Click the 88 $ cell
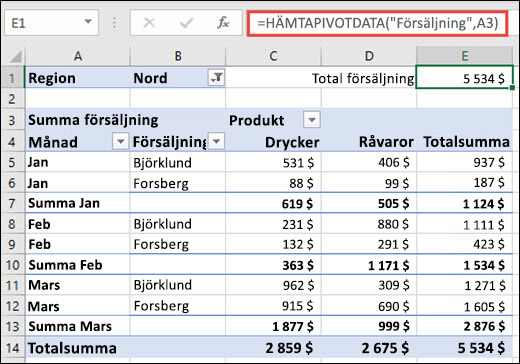This screenshot has width=520, height=364. tap(273, 183)
